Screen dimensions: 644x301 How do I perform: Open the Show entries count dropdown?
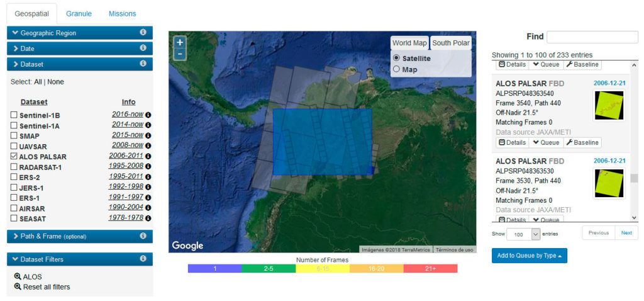point(523,234)
